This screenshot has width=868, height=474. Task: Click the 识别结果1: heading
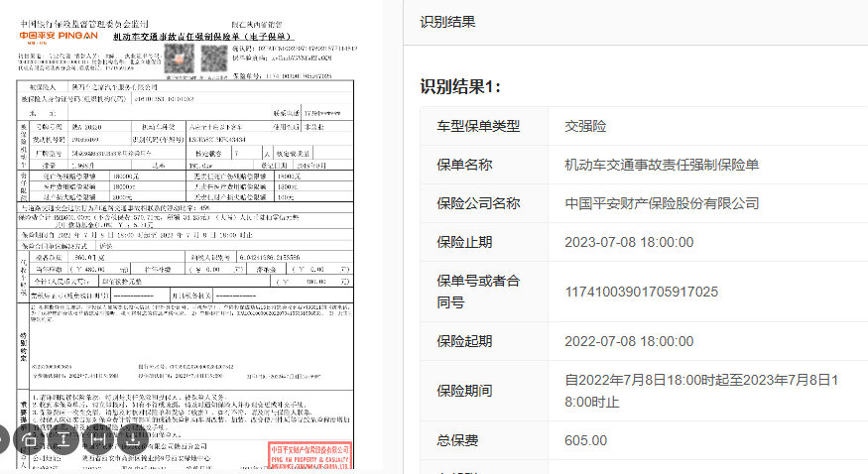pos(460,87)
